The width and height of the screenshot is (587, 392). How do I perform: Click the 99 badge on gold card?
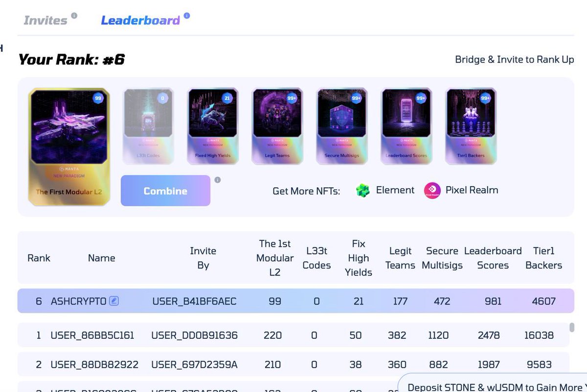98,99
